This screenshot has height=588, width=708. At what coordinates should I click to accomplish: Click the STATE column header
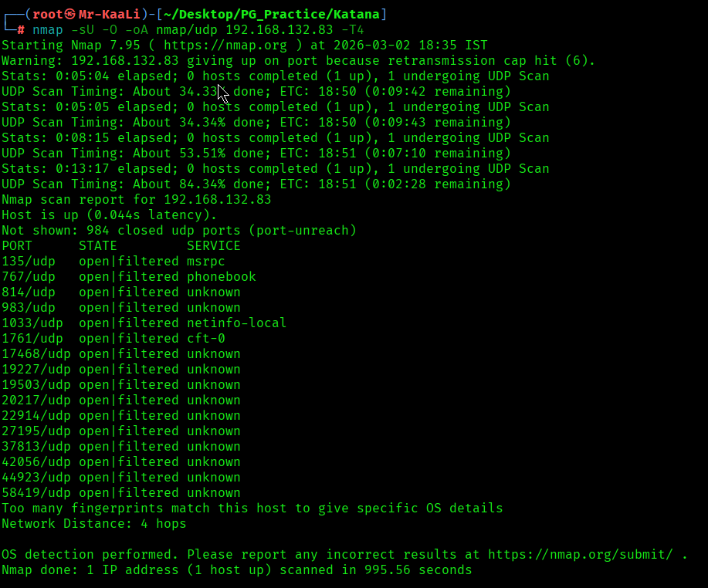pyautogui.click(x=97, y=246)
